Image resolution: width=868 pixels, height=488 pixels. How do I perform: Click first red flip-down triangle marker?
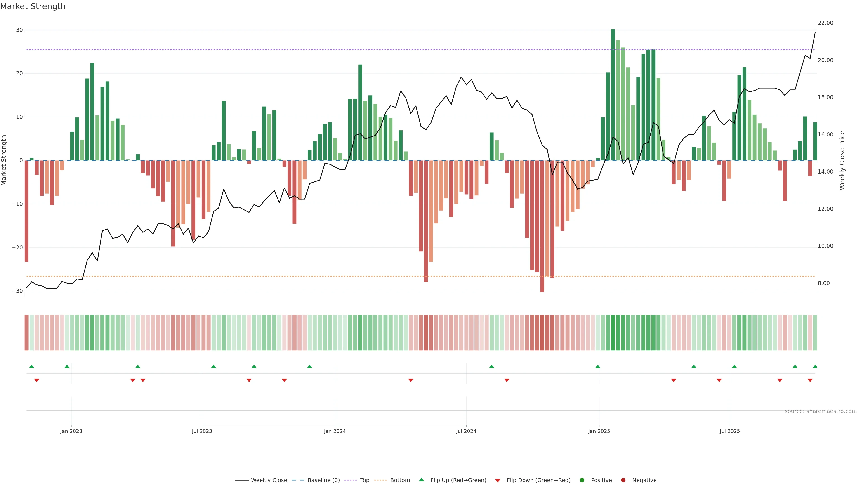coord(37,380)
